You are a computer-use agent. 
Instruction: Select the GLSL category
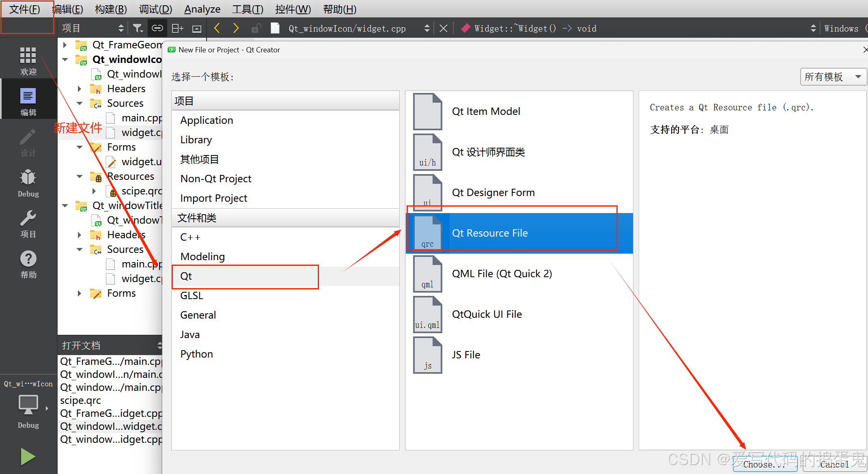coord(286,295)
